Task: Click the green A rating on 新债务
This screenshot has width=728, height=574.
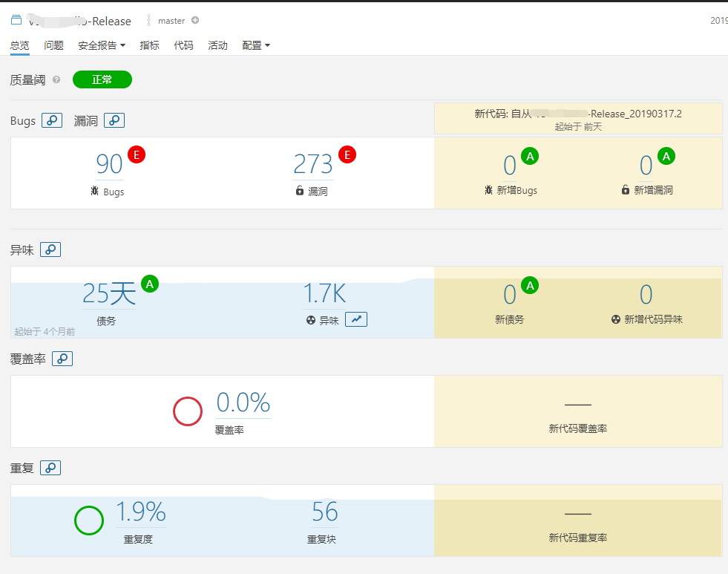Action: (x=530, y=286)
